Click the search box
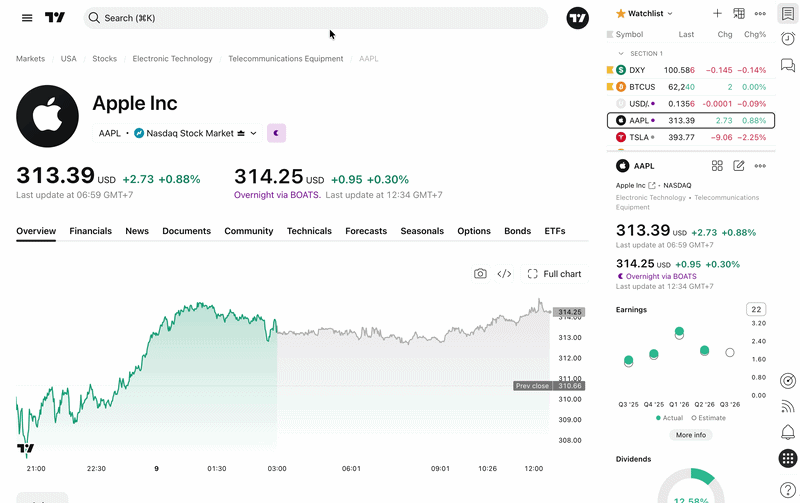Viewport: 800px width, 503px height. (x=315, y=18)
